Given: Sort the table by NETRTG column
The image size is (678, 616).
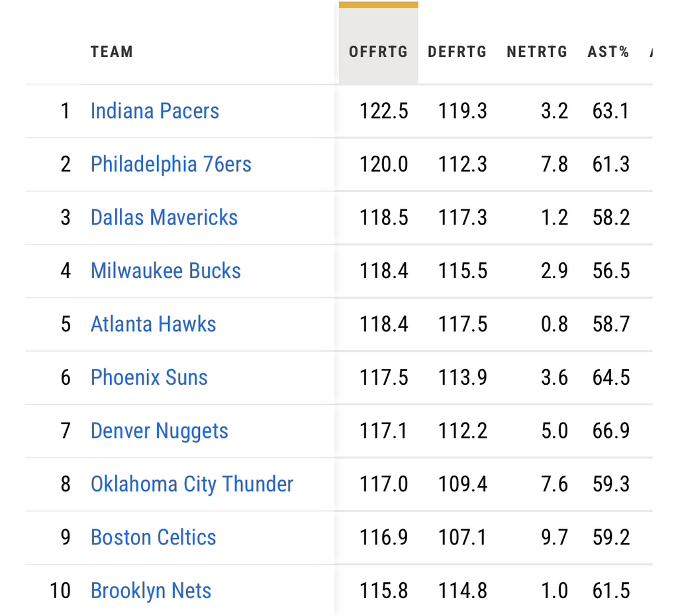Looking at the screenshot, I should pos(537,52).
